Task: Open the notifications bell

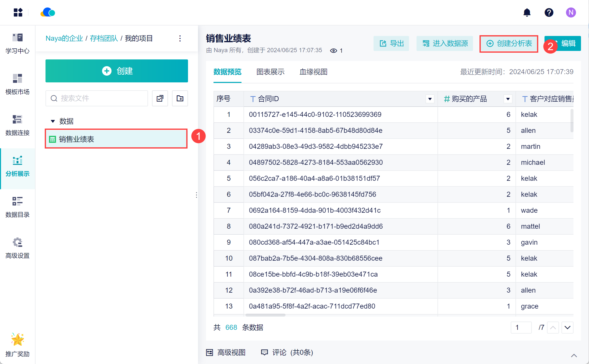Action: coord(527,12)
